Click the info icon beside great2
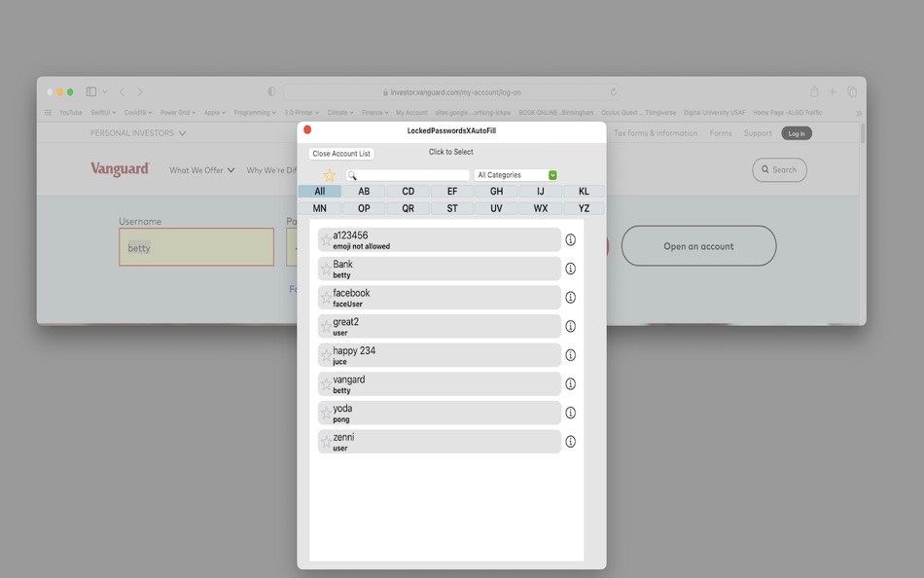924x578 pixels. 570,326
